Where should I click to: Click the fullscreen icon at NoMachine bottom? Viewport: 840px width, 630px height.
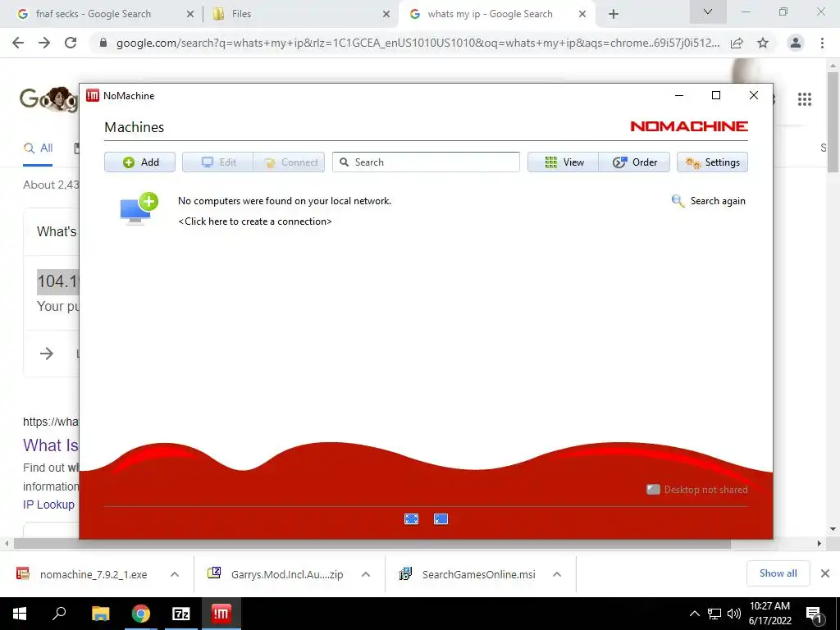click(412, 519)
